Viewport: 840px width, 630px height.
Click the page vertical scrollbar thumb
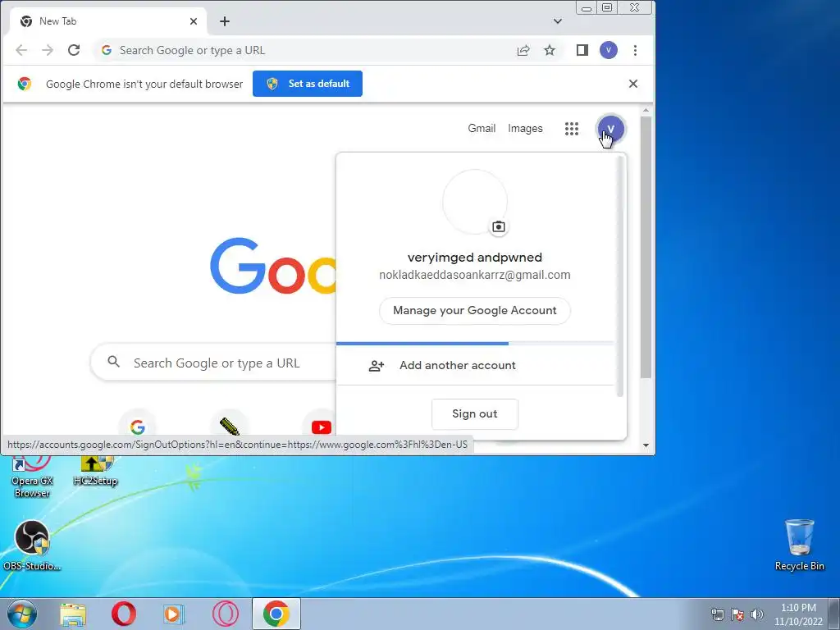(646, 246)
